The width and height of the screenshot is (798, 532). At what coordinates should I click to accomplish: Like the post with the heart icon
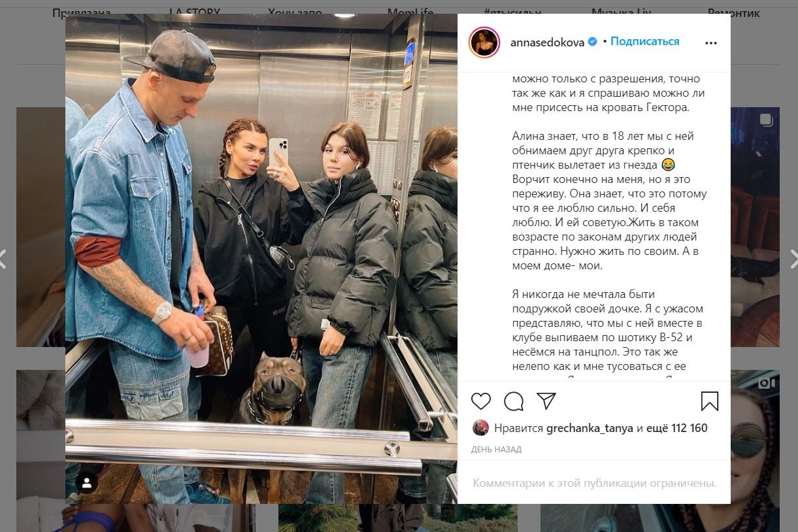pos(481,401)
